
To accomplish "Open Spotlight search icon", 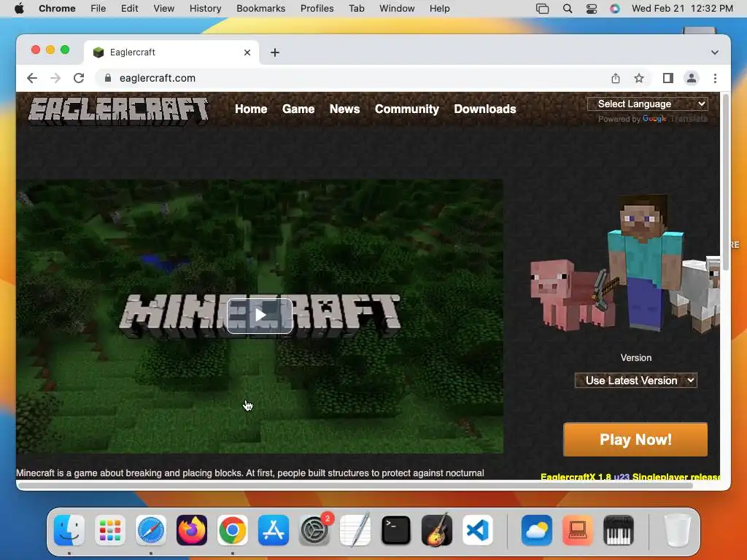I will pyautogui.click(x=568, y=9).
